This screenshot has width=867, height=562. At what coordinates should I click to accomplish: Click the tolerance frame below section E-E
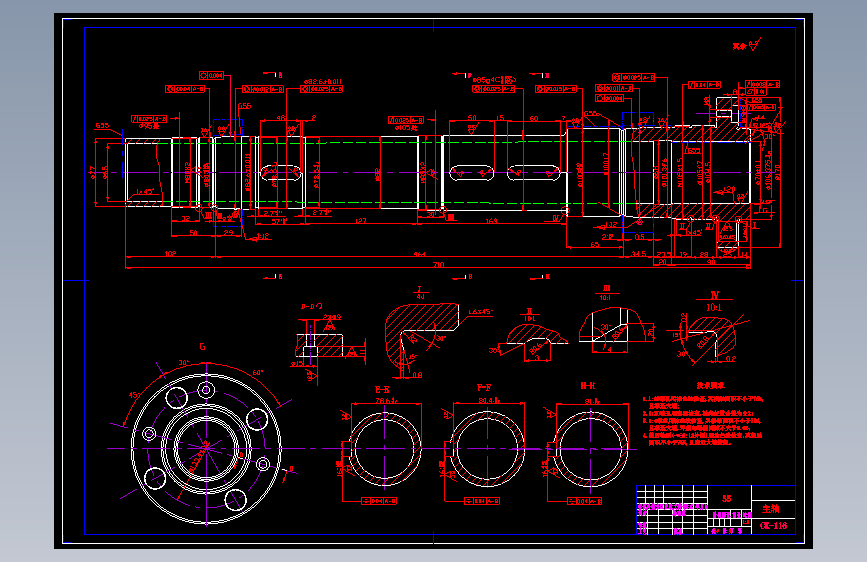point(379,501)
